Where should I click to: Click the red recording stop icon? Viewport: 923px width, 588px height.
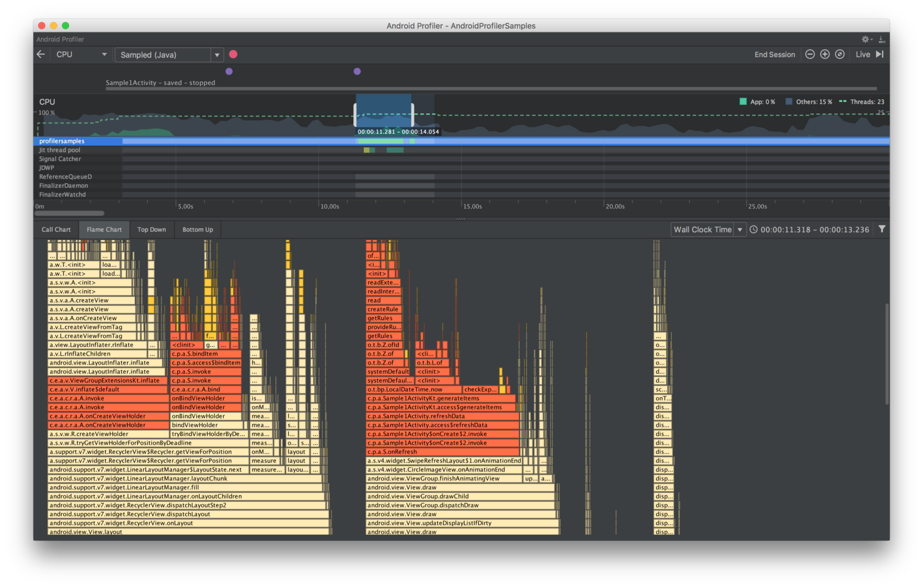pyautogui.click(x=234, y=54)
